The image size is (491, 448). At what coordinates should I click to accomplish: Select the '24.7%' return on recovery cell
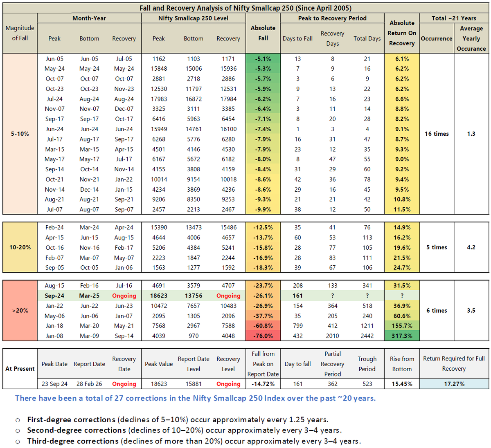(402, 268)
